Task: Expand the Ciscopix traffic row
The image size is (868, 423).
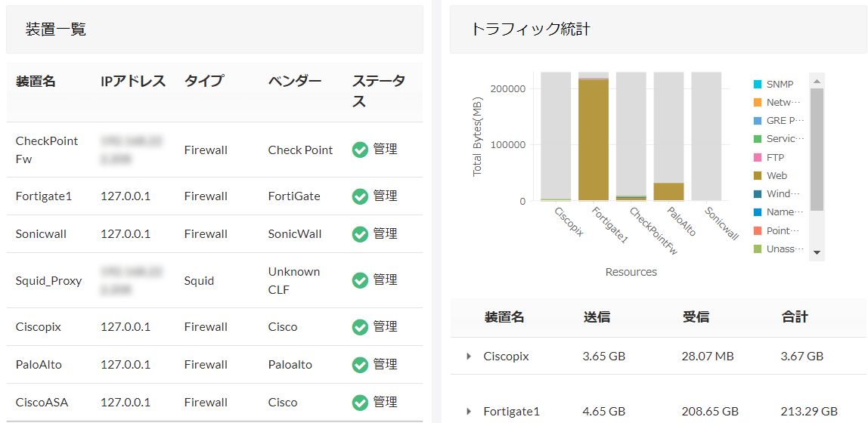Action: [x=469, y=357]
